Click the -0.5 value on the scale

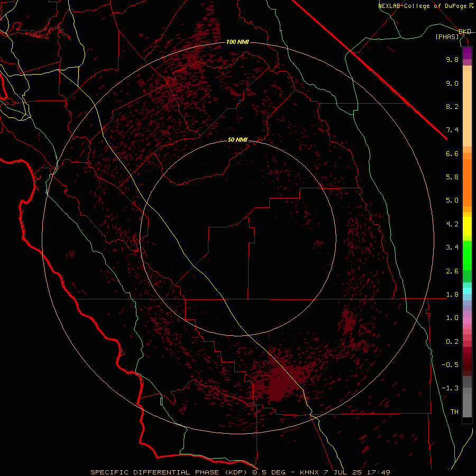[x=450, y=365]
